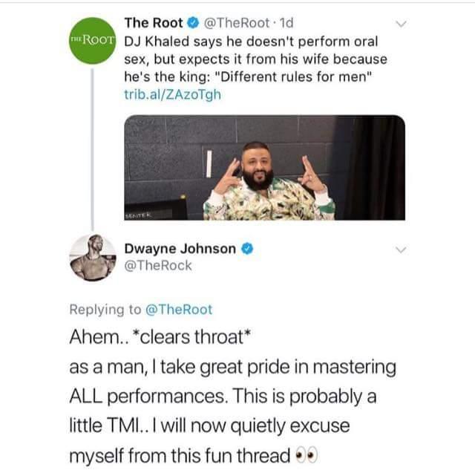Click the eyes emoji ending the reply
The width and height of the screenshot is (475, 476).
(x=307, y=456)
